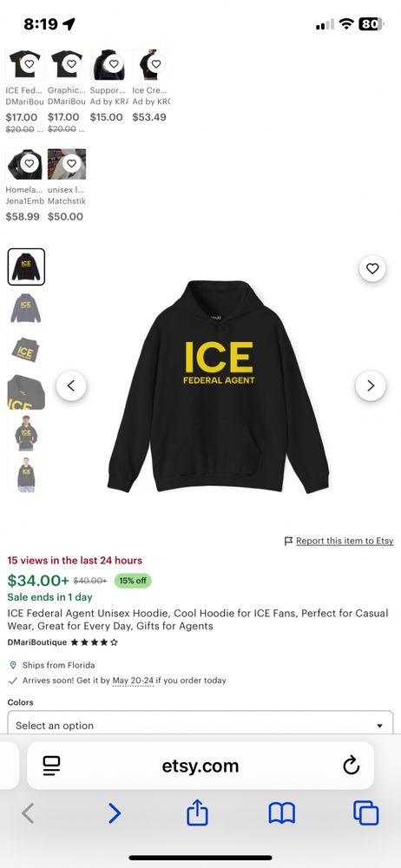
Task: Select the gray hoodie thumbnail
Action: pyautogui.click(x=26, y=308)
